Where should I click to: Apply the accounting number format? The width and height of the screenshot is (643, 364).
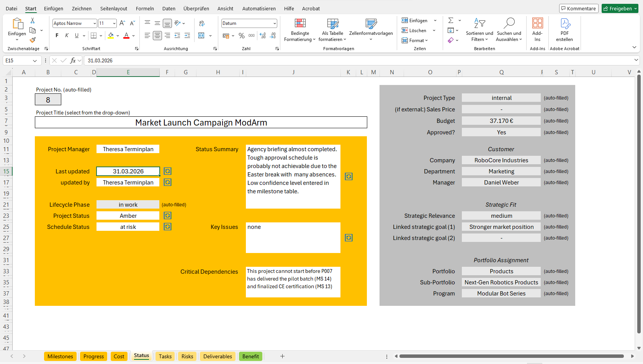pyautogui.click(x=226, y=36)
